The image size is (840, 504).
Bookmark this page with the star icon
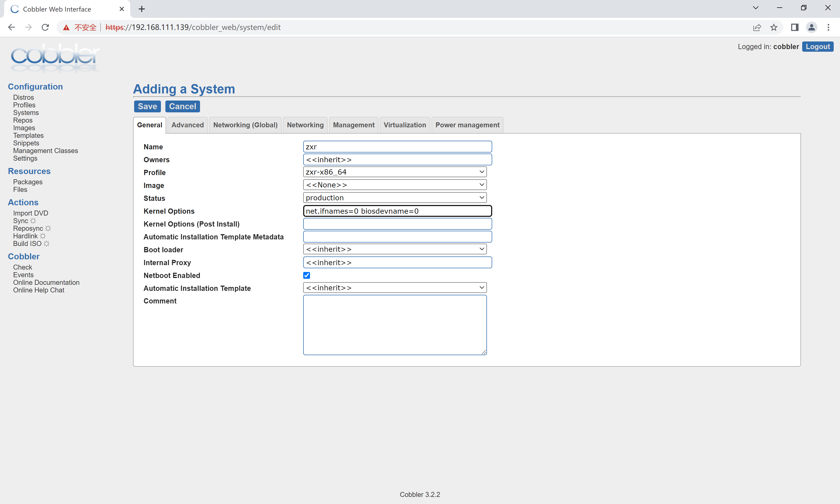[x=774, y=27]
